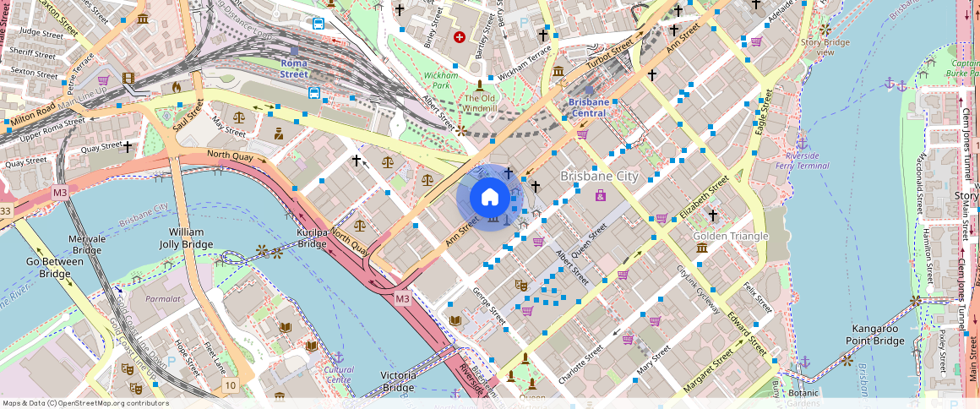The image size is (980, 409).
Task: Select the pharmacy icon below Brisbane City
Action: (601, 196)
